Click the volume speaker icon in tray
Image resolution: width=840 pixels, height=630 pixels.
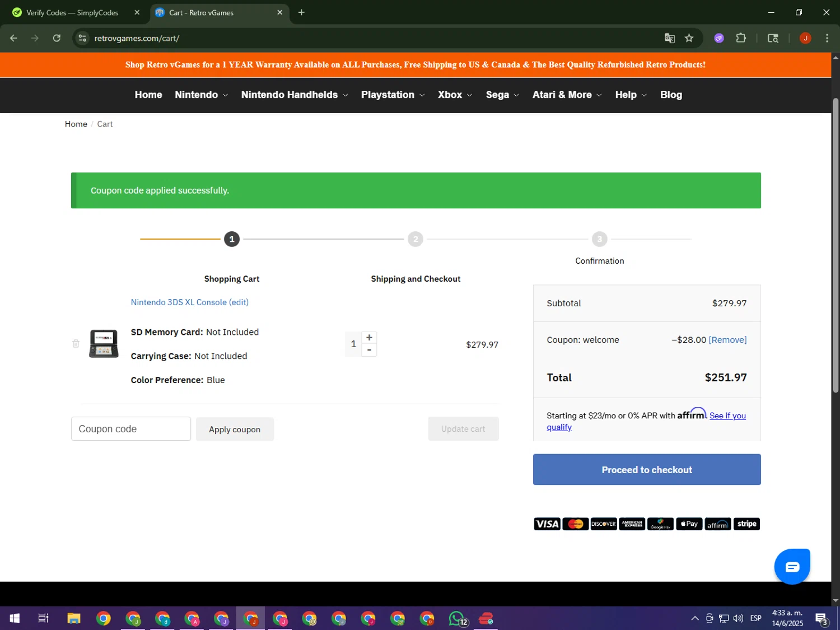pos(738,618)
